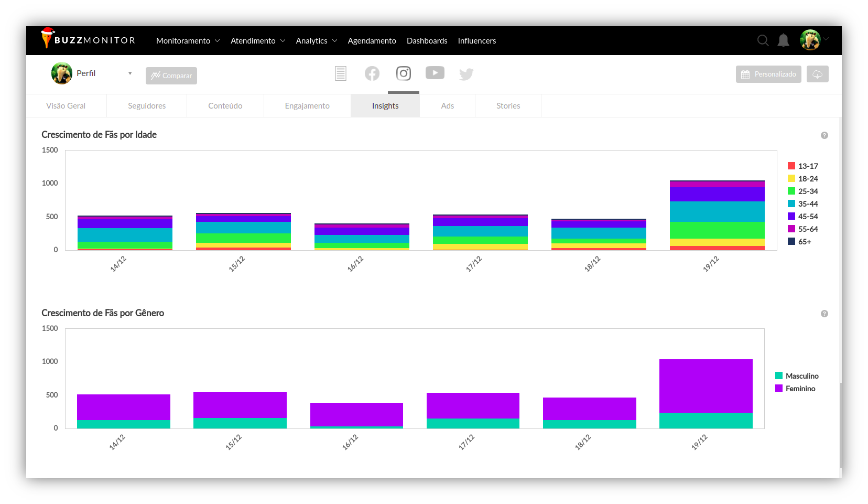Switch to the YouTube network icon
This screenshot has height=504, width=868.
[435, 73]
